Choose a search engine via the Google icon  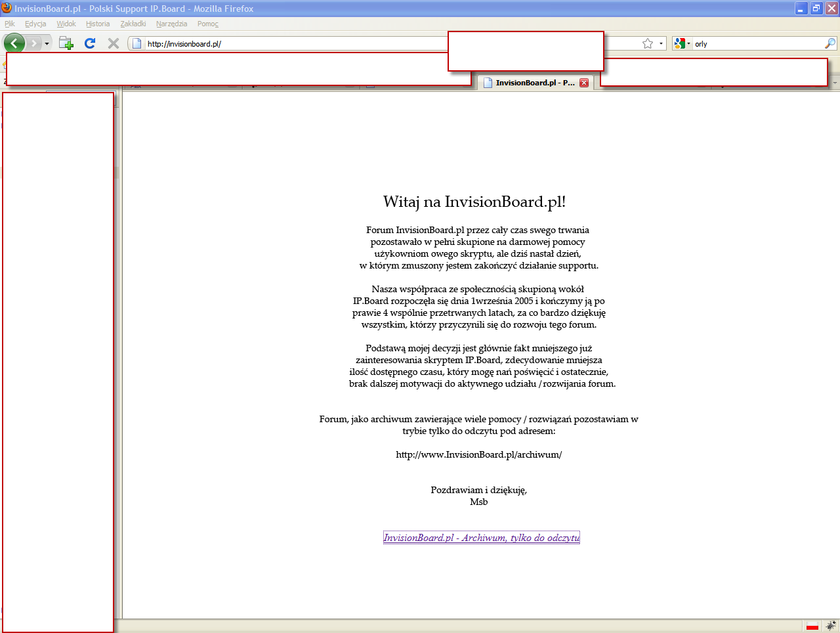click(682, 43)
